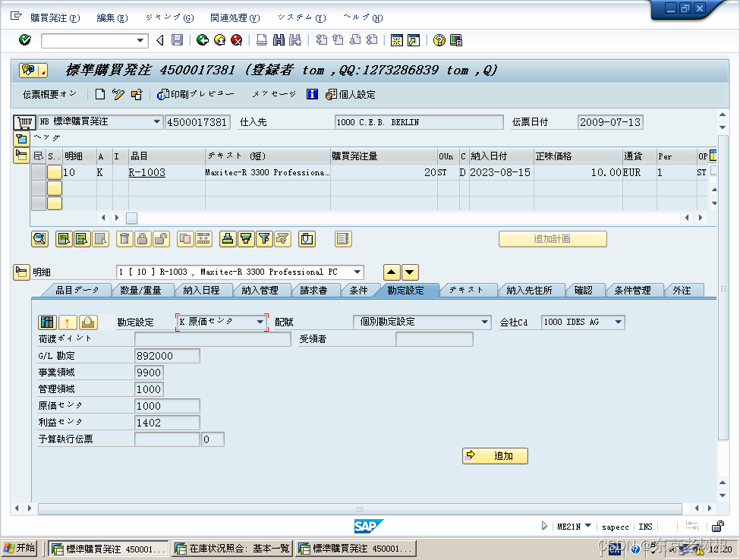Click the blue information icon
The height and width of the screenshot is (560, 740).
tap(312, 94)
